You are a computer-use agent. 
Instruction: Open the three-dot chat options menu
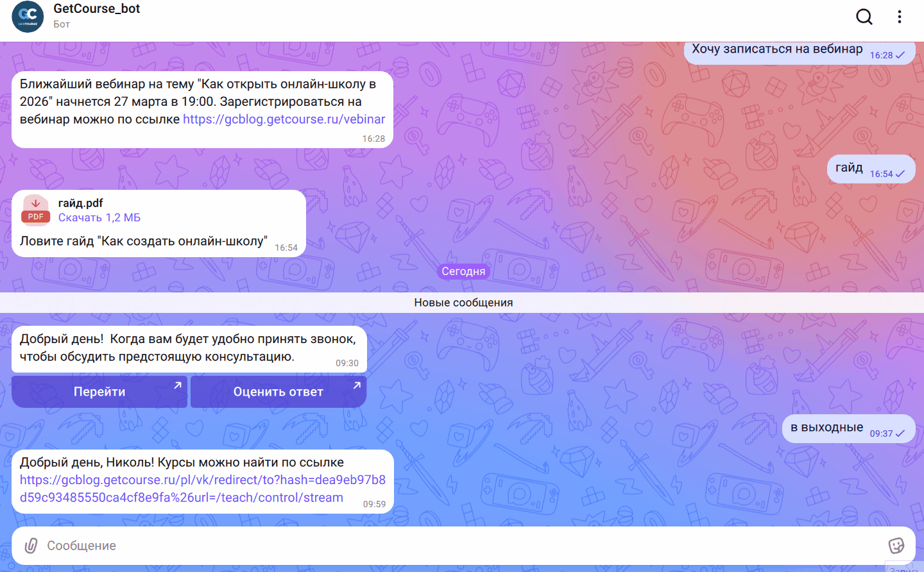[900, 17]
